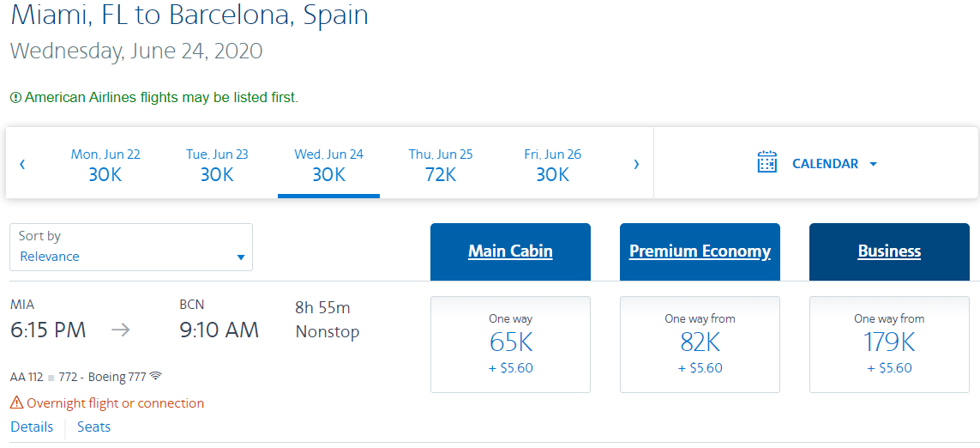Choose the 179K Business fare
980x448 pixels.
coord(889,344)
